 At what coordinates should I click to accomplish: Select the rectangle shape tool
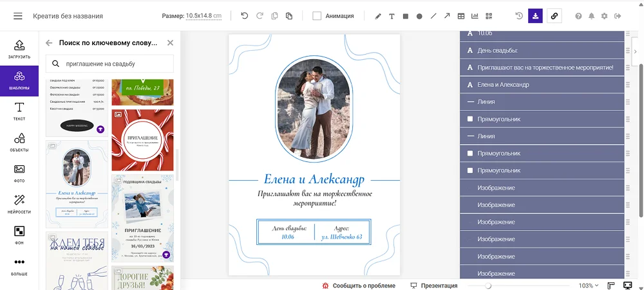[405, 16]
